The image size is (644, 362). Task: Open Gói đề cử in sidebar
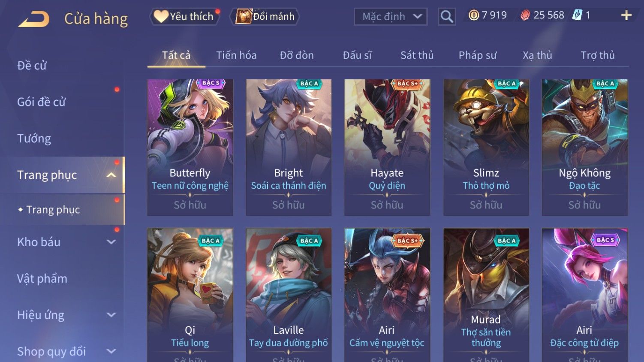click(x=41, y=102)
